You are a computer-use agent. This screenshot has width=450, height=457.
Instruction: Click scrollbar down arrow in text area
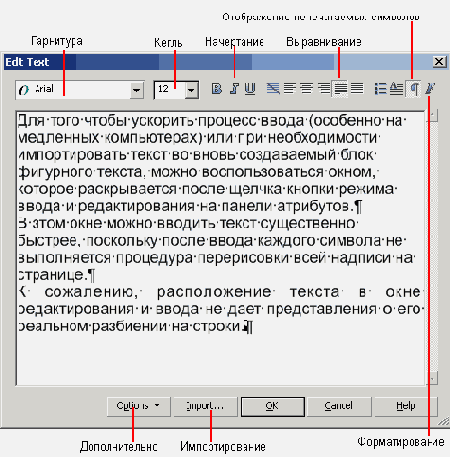click(x=432, y=379)
